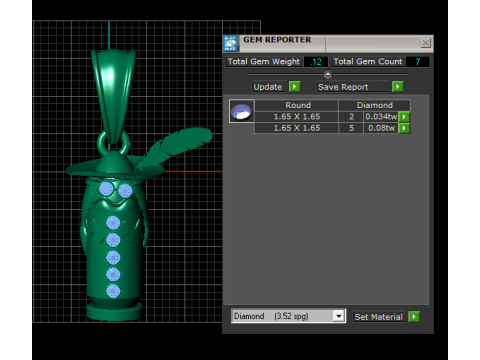Select the 1.65 X 1.65 cell with quantity 5
This screenshot has height=360, width=480.
tap(297, 128)
